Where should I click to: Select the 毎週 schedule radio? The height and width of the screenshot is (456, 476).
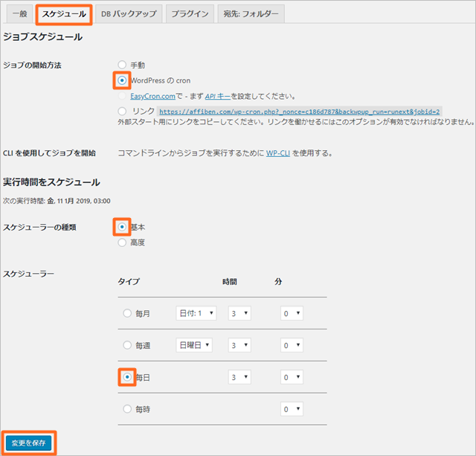tap(127, 345)
